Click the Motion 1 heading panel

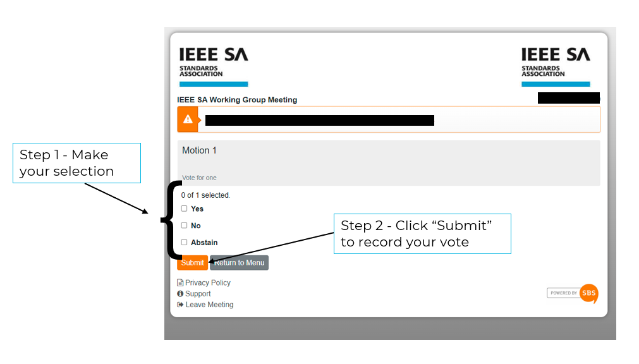pyautogui.click(x=389, y=163)
